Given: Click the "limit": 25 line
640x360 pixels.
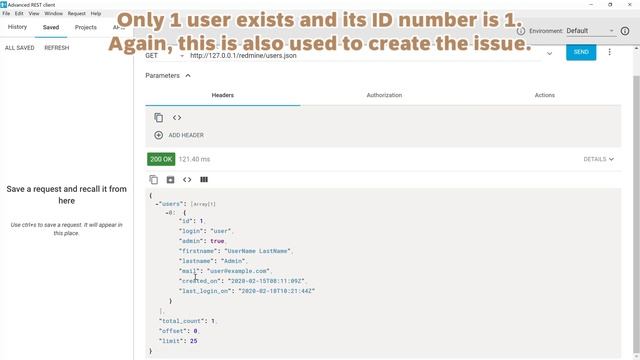Looking at the screenshot, I should coord(178,341).
